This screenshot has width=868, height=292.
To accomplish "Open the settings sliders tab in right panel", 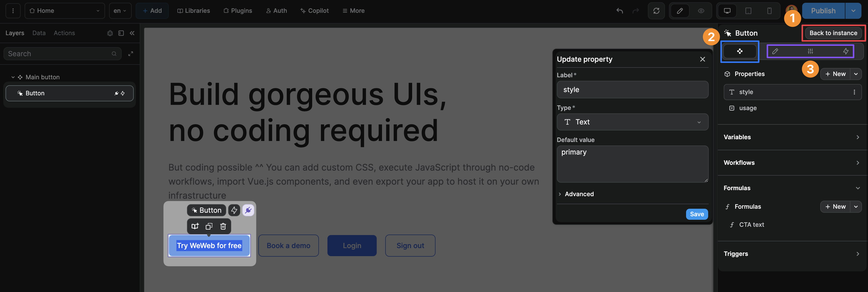I will coord(810,51).
